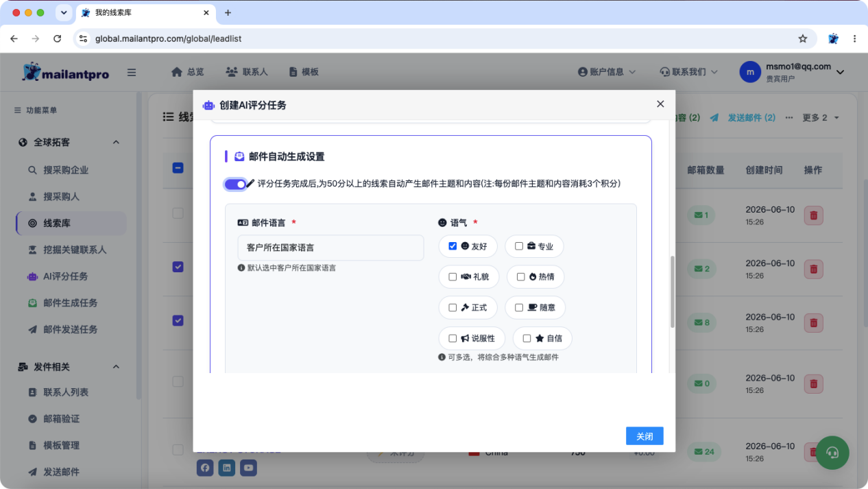This screenshot has height=489, width=868.
Task: Click the mailantpro logo
Action: (66, 72)
